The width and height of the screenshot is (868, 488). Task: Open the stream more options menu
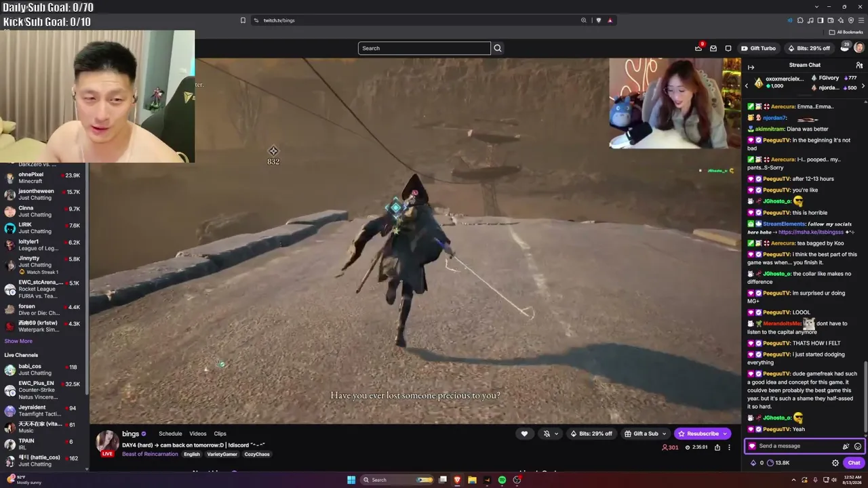pos(729,447)
